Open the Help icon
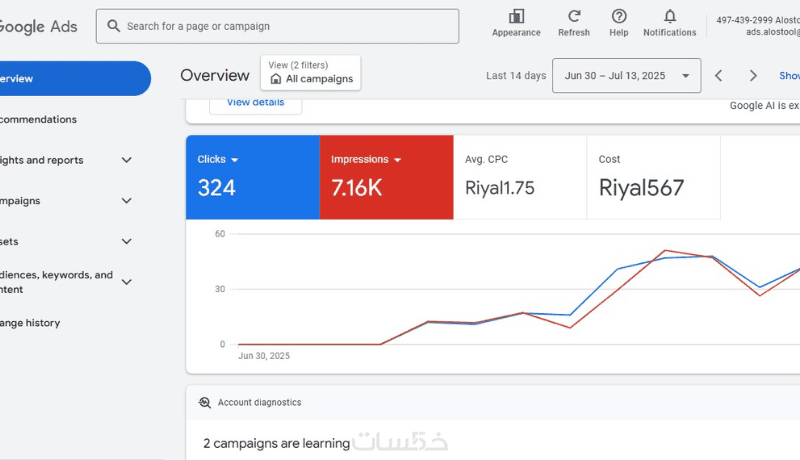The width and height of the screenshot is (800, 460). click(619, 17)
